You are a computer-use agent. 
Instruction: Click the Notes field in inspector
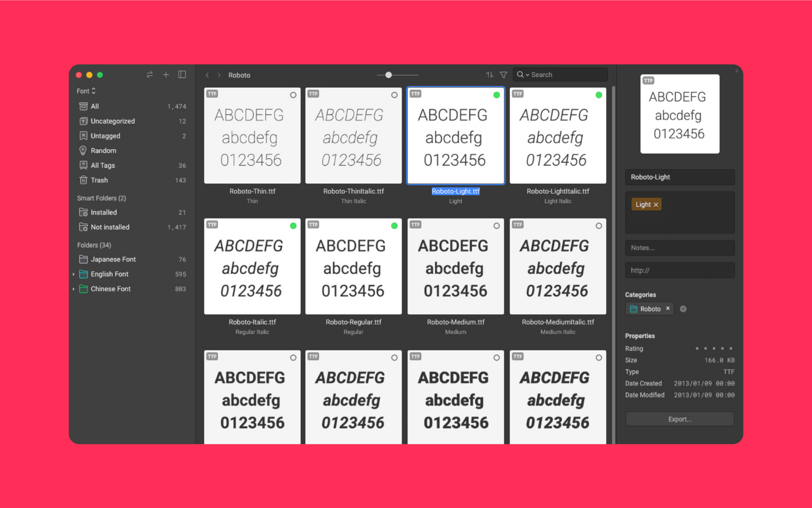click(x=680, y=248)
